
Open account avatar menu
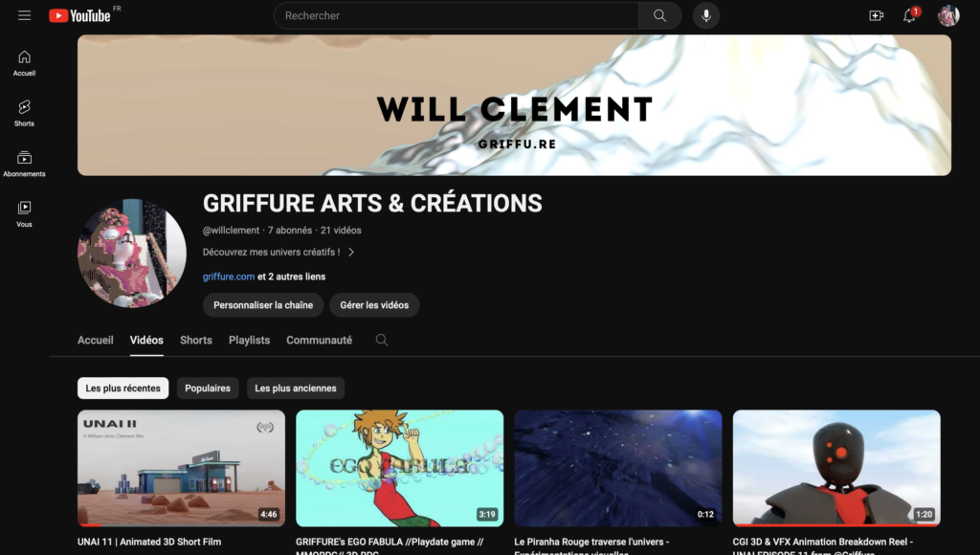coord(948,15)
